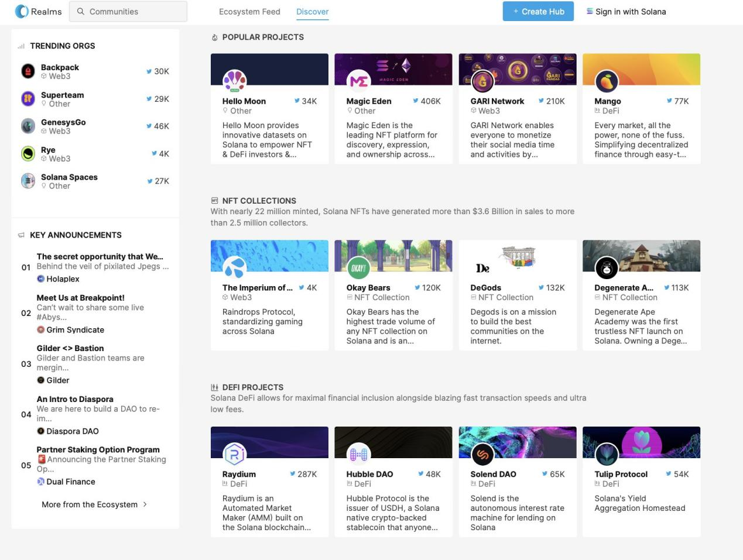Select the Solend DAO logo icon

pos(482,455)
